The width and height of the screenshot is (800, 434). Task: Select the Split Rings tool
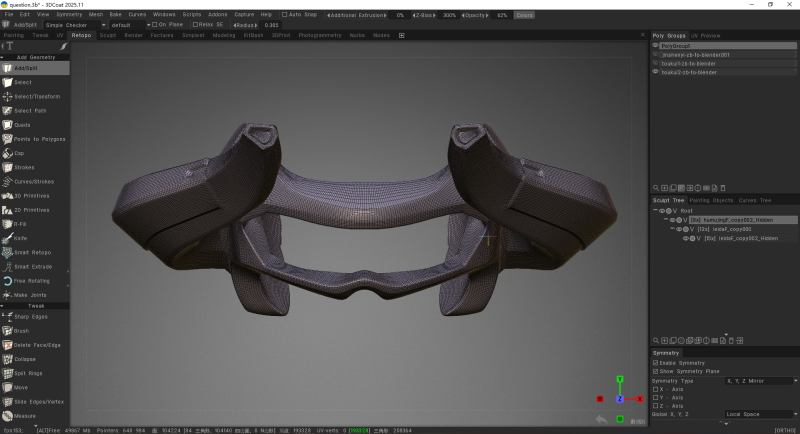tap(28, 372)
